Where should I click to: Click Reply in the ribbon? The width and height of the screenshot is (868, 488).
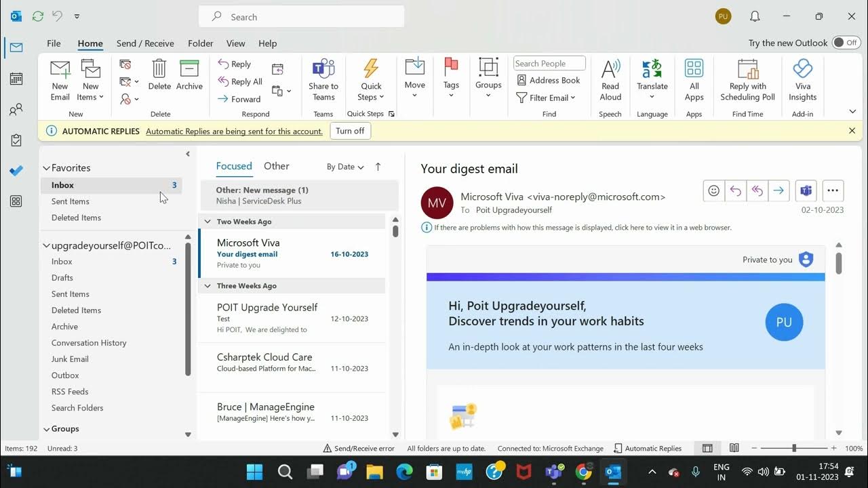pyautogui.click(x=235, y=64)
